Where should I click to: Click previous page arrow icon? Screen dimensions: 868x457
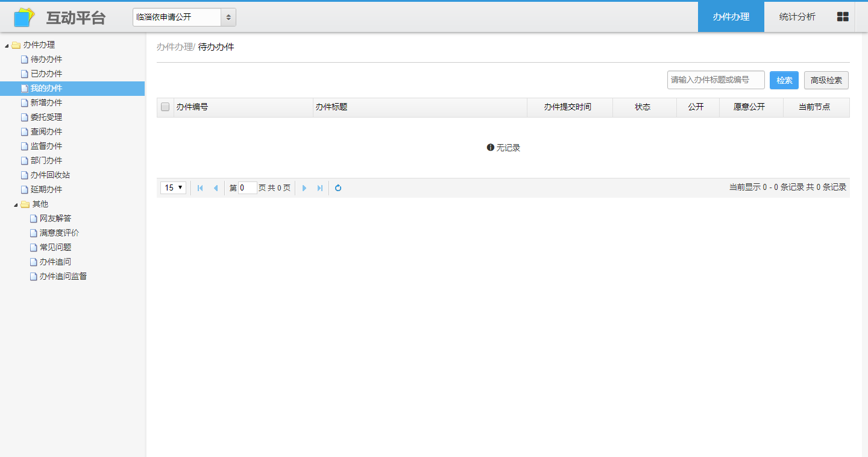(x=215, y=188)
